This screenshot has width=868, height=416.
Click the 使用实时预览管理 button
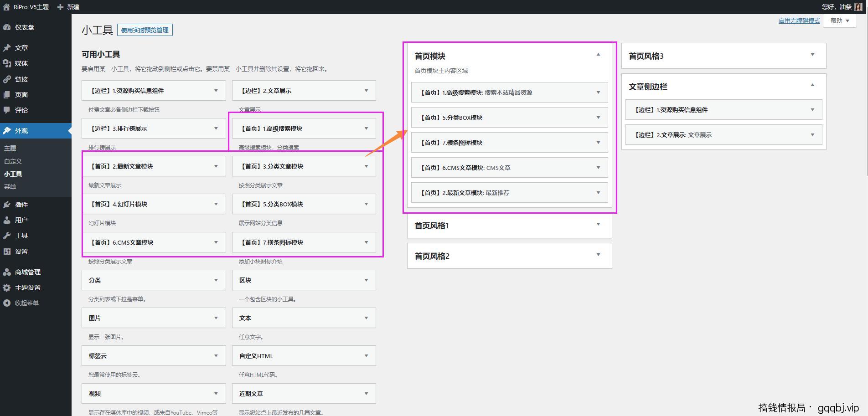(145, 30)
